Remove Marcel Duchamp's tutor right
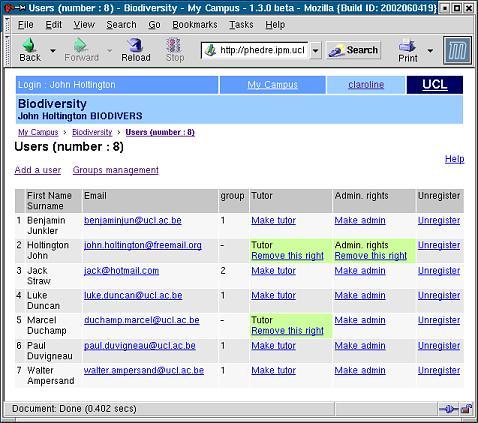The width and height of the screenshot is (478, 423). click(x=287, y=331)
